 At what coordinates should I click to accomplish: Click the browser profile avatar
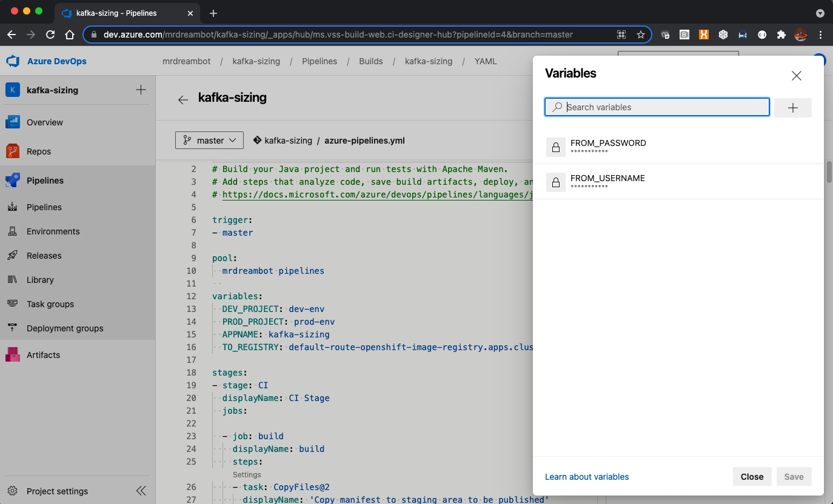[801, 35]
